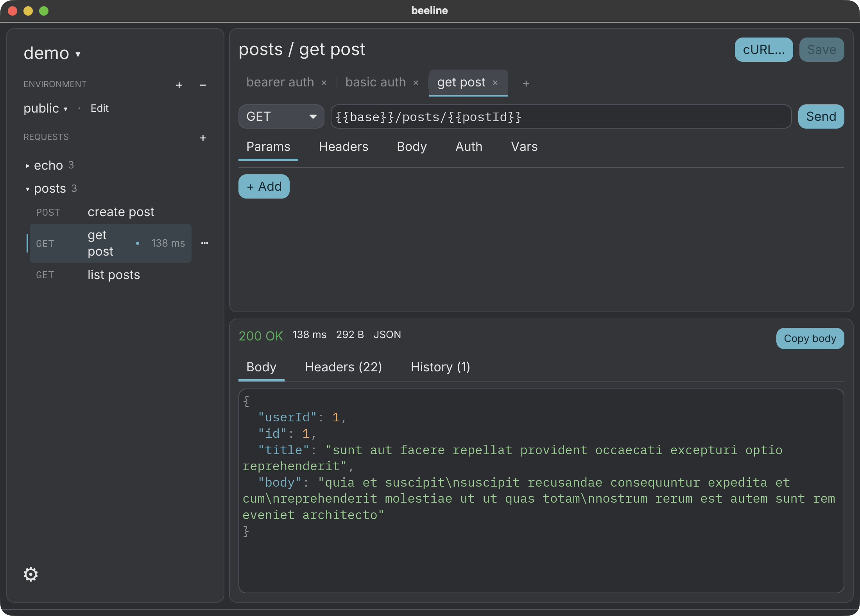Click inside the response body viewer
Viewport: 860px width, 616px height.
[x=541, y=491]
